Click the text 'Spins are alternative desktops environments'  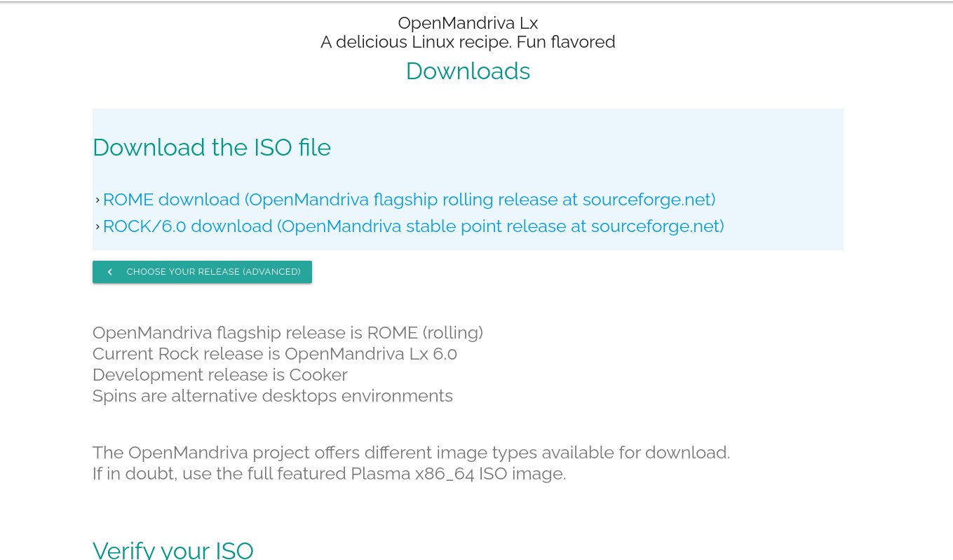(x=273, y=396)
